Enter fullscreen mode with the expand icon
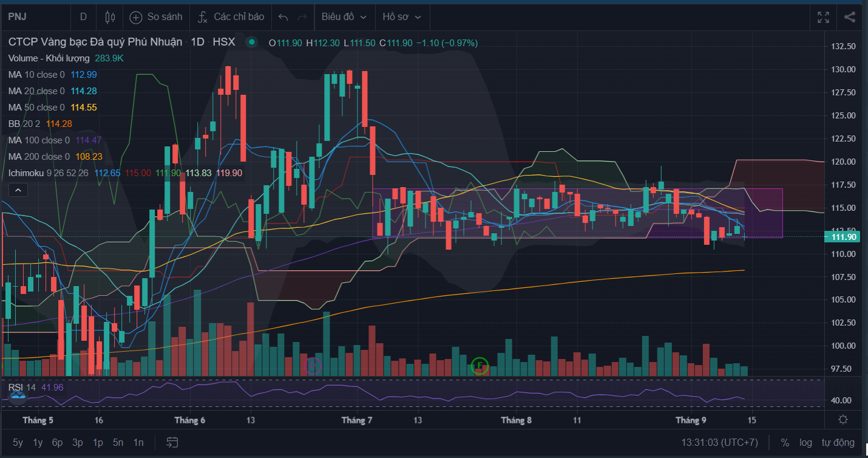This screenshot has width=868, height=458. [x=823, y=17]
